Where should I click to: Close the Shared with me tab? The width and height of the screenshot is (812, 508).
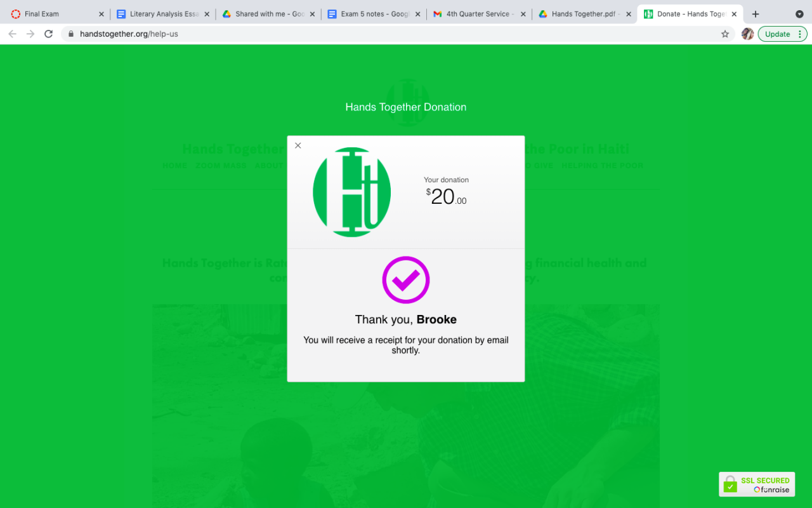312,14
